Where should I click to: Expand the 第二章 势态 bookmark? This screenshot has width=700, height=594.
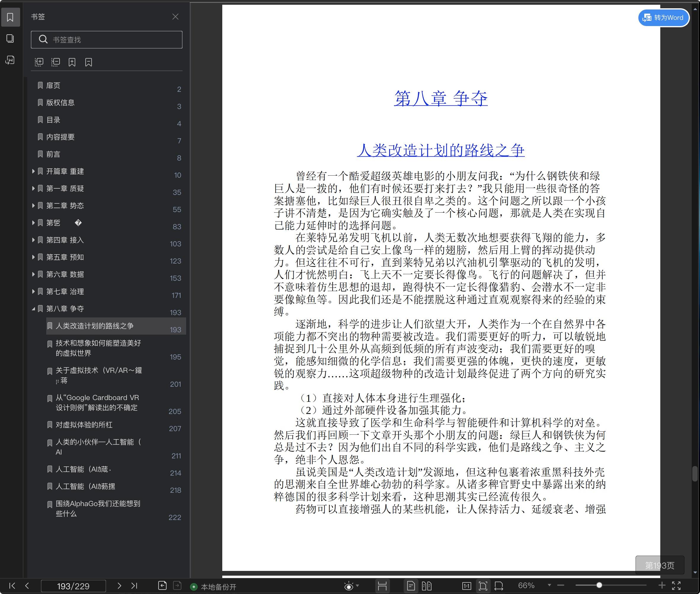point(33,206)
